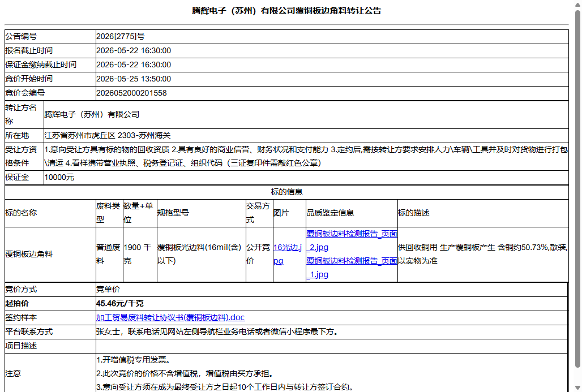This screenshot has width=582, height=392.
Task: Click the 普通废料 waste type cell
Action: point(109,255)
